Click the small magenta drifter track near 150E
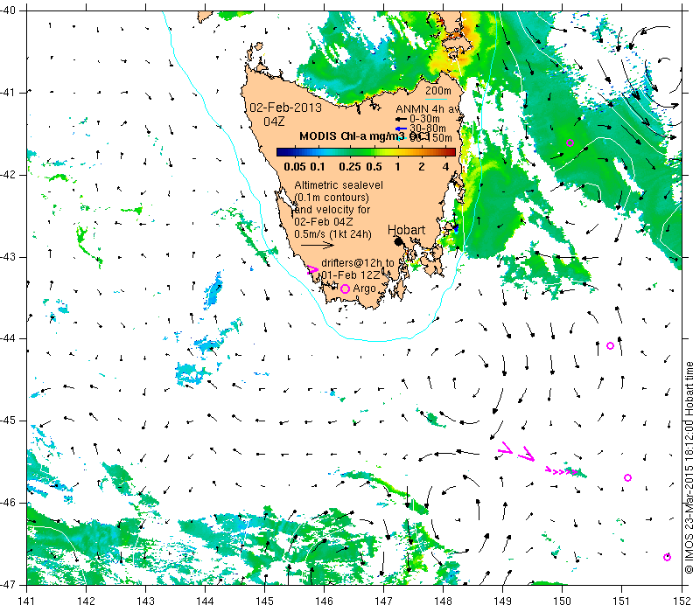700x612 pixels. click(561, 470)
